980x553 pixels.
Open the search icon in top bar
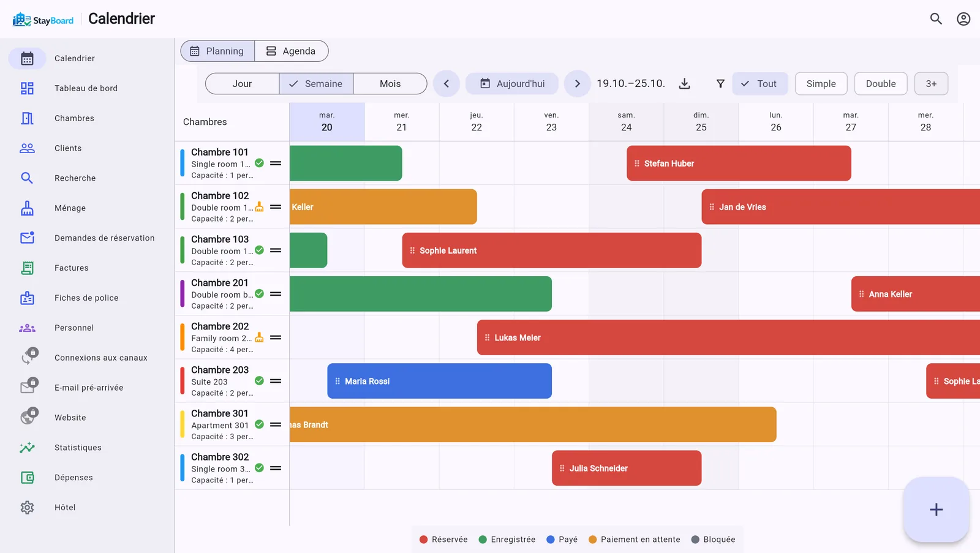936,19
